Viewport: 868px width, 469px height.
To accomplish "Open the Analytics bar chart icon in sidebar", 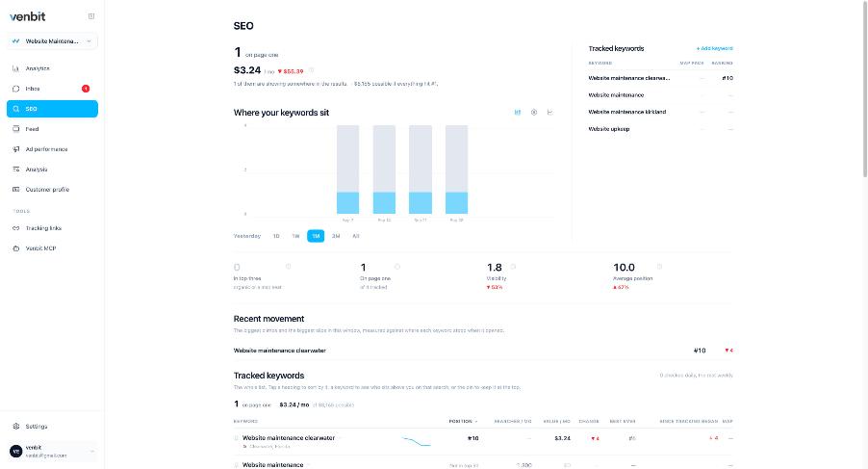I will (16, 68).
